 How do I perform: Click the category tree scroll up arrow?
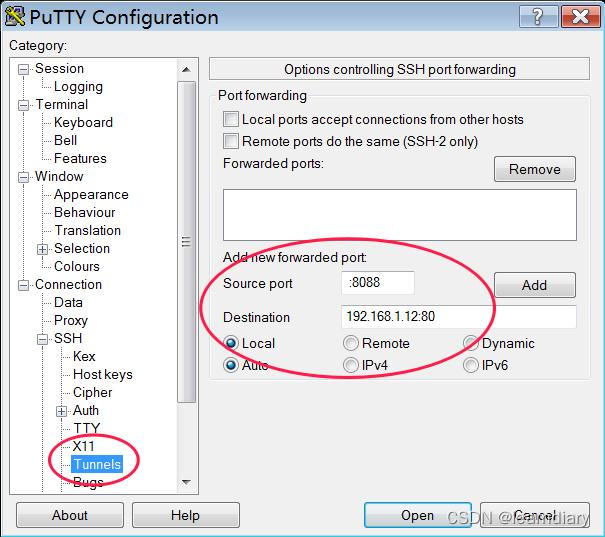[x=186, y=70]
